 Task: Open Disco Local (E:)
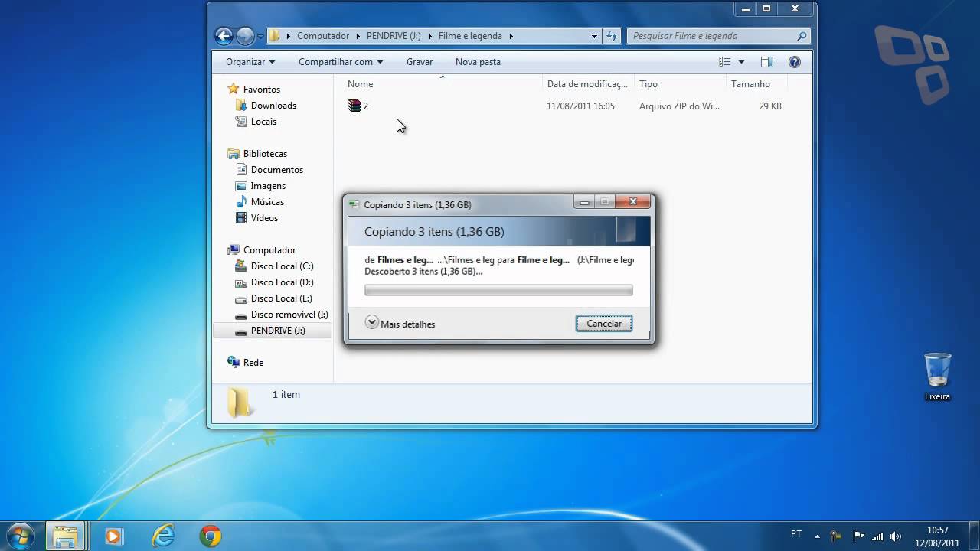pos(281,298)
